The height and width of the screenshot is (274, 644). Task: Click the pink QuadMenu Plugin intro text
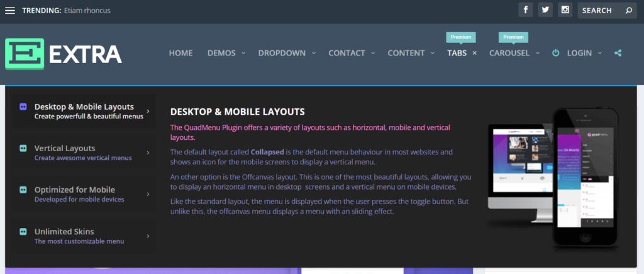coord(310,132)
